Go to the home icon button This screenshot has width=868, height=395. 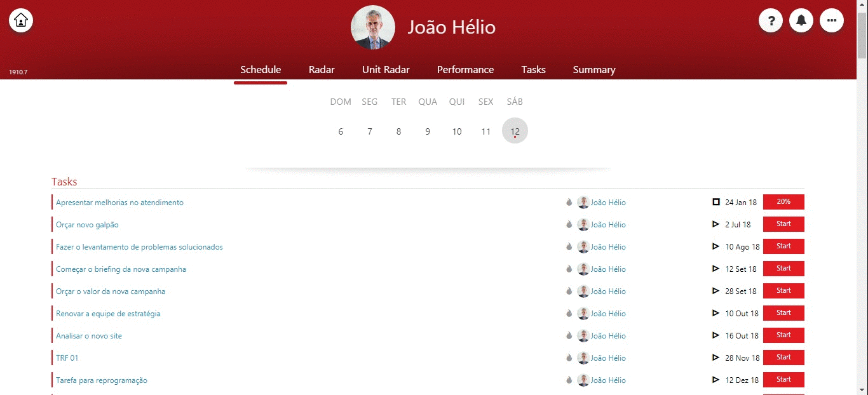click(x=21, y=20)
